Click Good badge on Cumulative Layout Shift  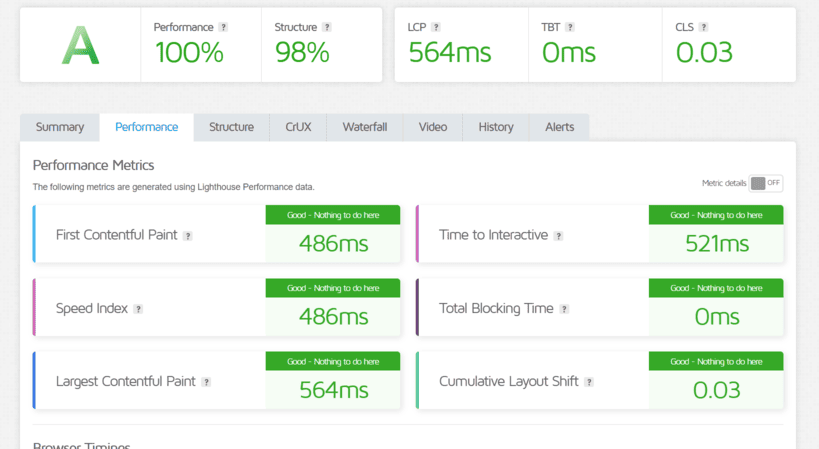tap(716, 361)
